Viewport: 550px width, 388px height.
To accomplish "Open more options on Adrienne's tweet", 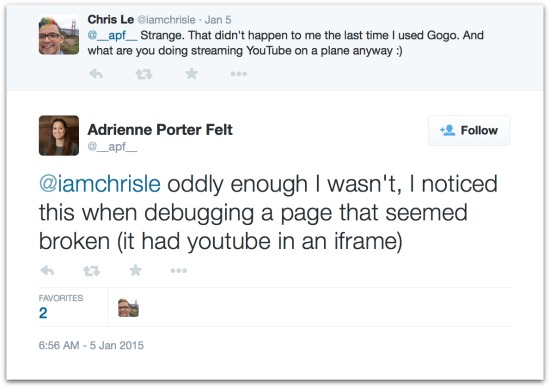I will [179, 270].
